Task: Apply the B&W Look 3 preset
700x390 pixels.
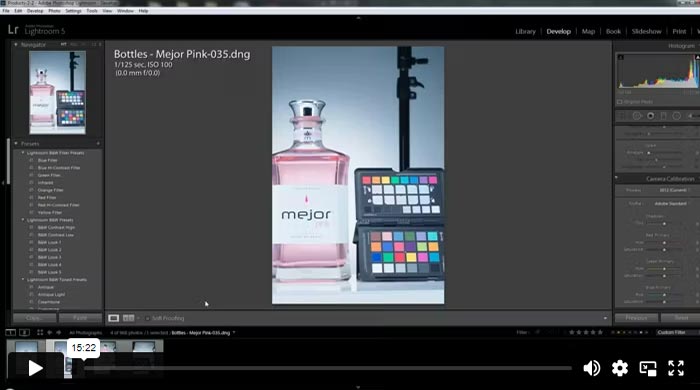Action: coord(50,257)
